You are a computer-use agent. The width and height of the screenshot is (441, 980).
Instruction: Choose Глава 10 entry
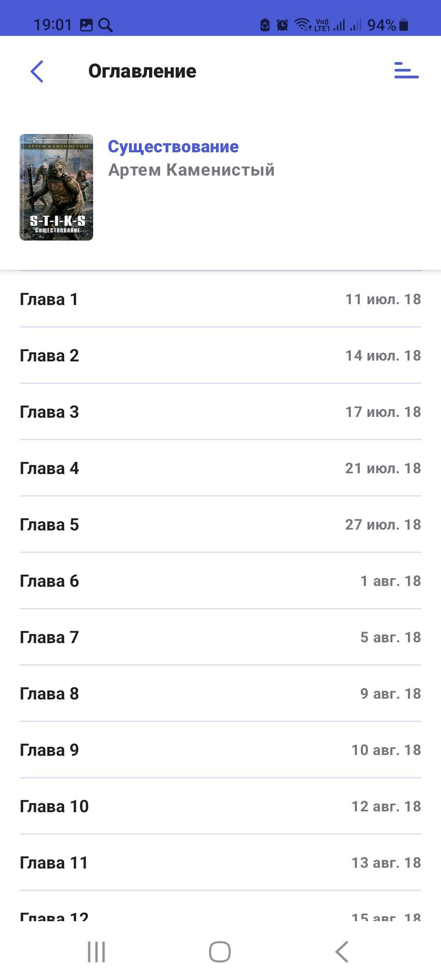click(x=220, y=806)
